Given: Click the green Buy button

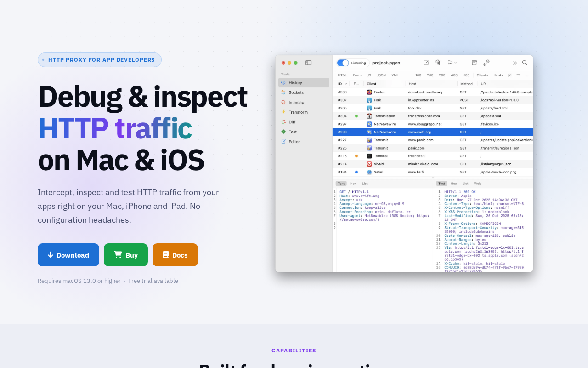Looking at the screenshot, I should 126,255.
